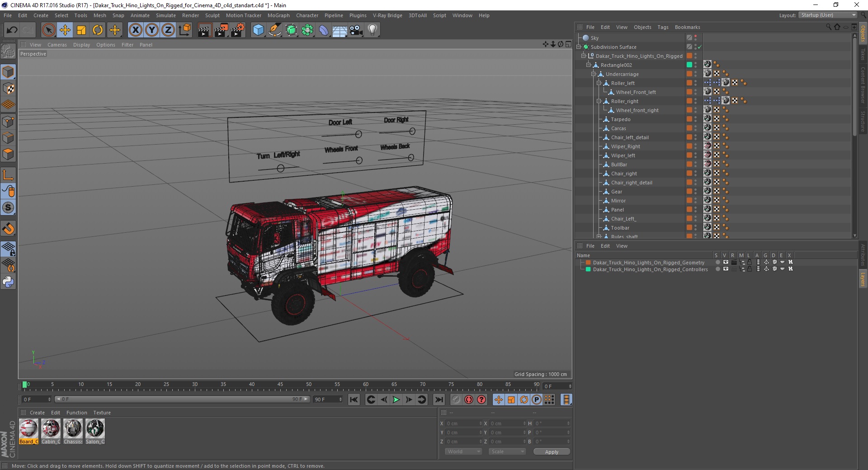Open the Python script icon in sidebar
The image size is (868, 470).
(x=8, y=282)
